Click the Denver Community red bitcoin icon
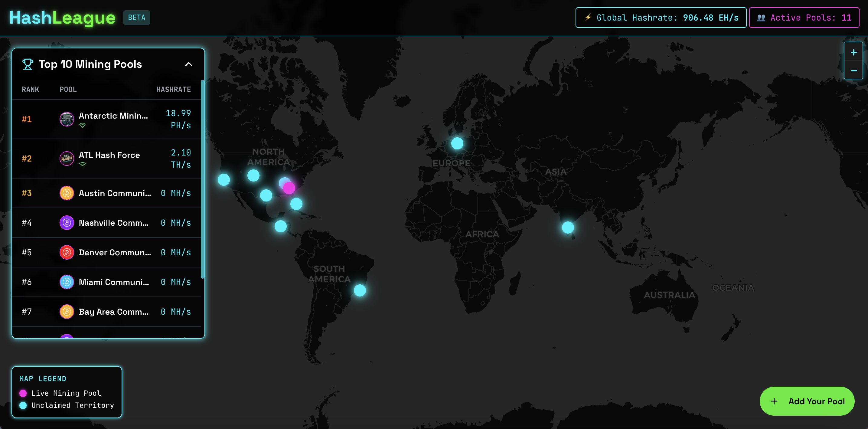This screenshot has height=429, width=868. click(x=67, y=252)
